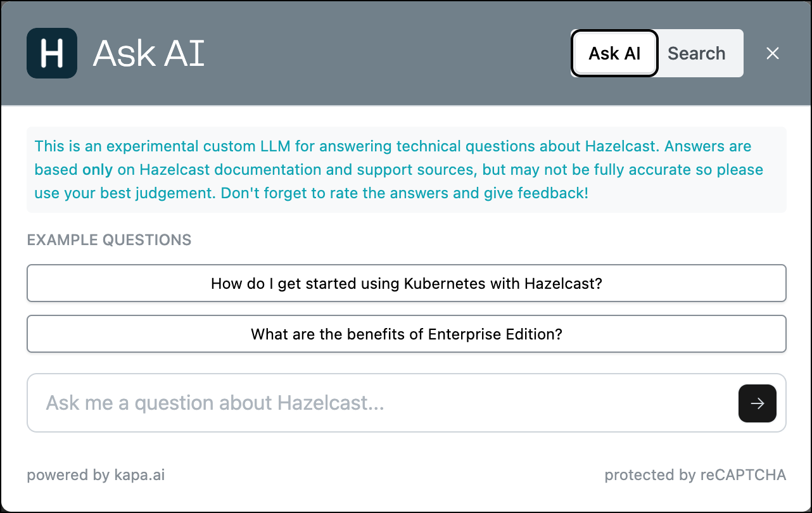Screen dimensions: 812x513
Task: Toggle the mode switch to Search
Action: pos(696,53)
